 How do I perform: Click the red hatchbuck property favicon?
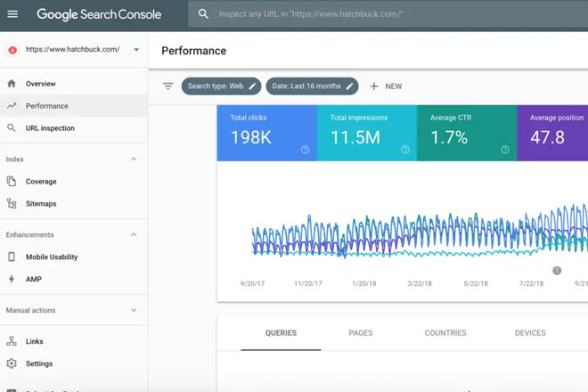12,50
